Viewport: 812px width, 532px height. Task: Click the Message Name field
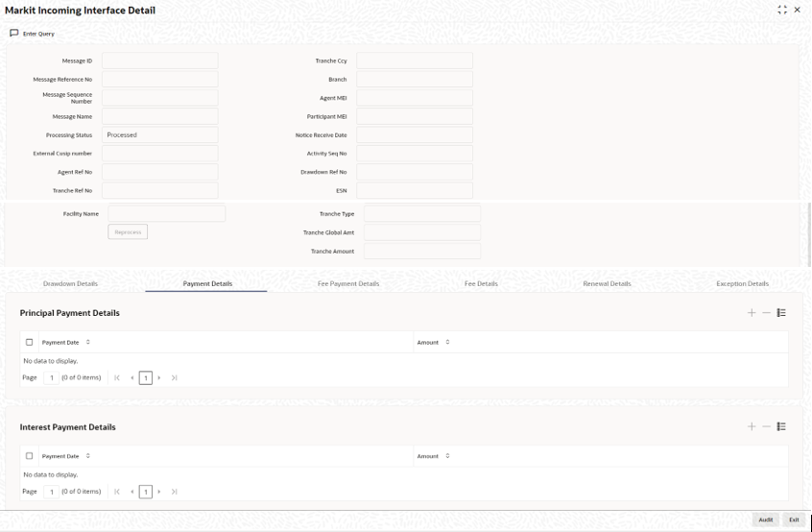[x=160, y=116]
